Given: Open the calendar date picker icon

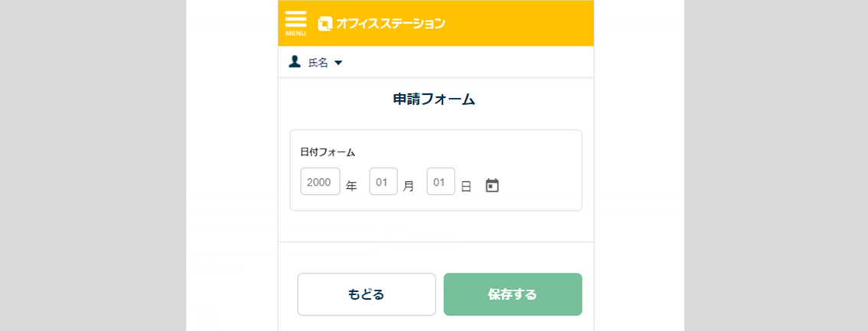Looking at the screenshot, I should (492, 185).
